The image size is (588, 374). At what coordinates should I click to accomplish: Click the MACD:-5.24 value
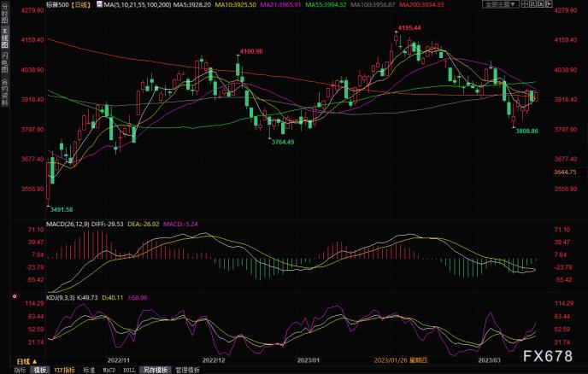tap(180, 224)
